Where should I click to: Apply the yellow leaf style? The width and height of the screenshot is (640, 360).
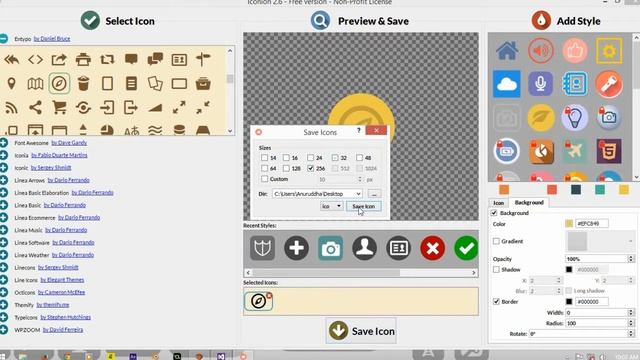541,118
